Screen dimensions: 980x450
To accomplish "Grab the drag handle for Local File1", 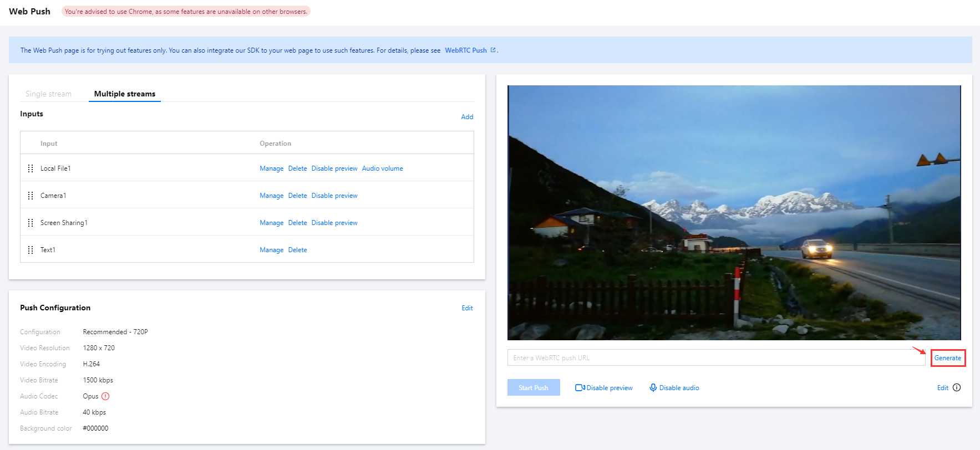I will pyautogui.click(x=31, y=168).
